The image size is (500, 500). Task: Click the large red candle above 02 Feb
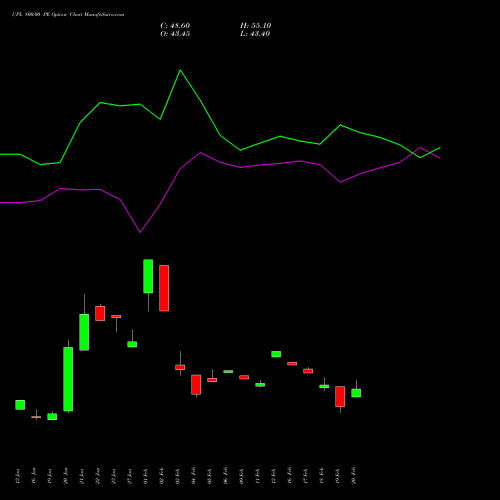164,288
